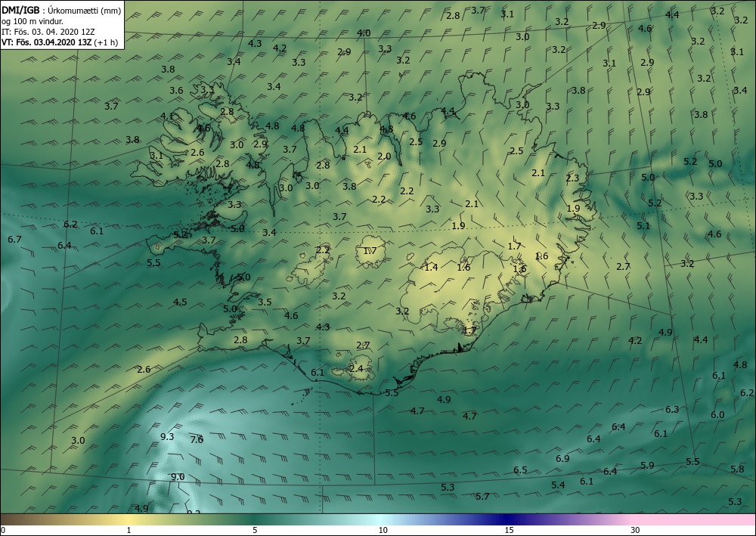Click the 6.5 value on the map
The height and width of the screenshot is (536, 756).
point(520,470)
